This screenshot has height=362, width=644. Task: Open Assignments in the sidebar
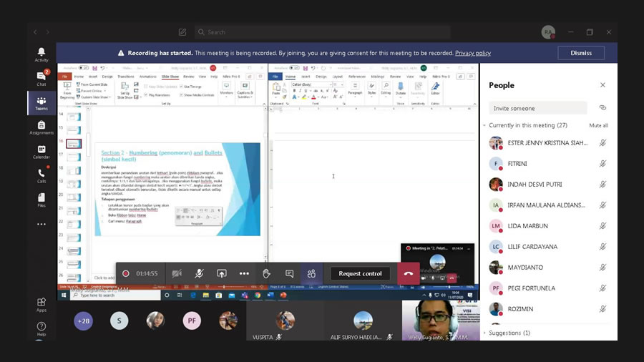[42, 127]
